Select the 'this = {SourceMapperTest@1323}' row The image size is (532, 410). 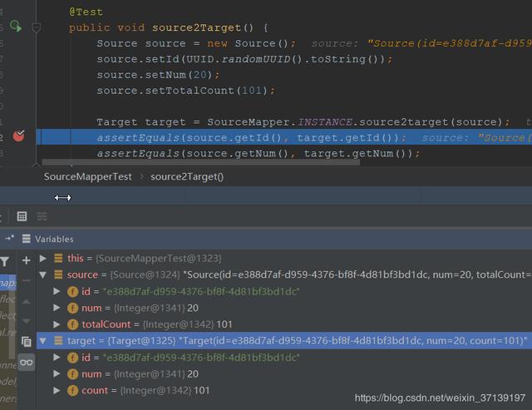click(x=284, y=259)
